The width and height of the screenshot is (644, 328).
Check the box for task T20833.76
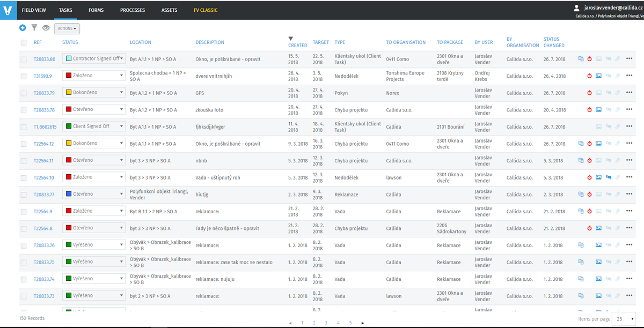[24, 246]
